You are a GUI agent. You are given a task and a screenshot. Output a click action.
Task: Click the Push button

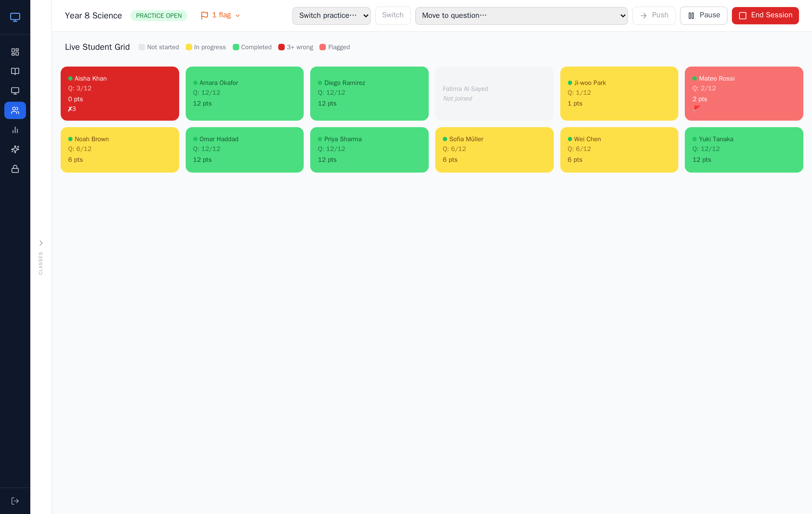click(x=653, y=15)
